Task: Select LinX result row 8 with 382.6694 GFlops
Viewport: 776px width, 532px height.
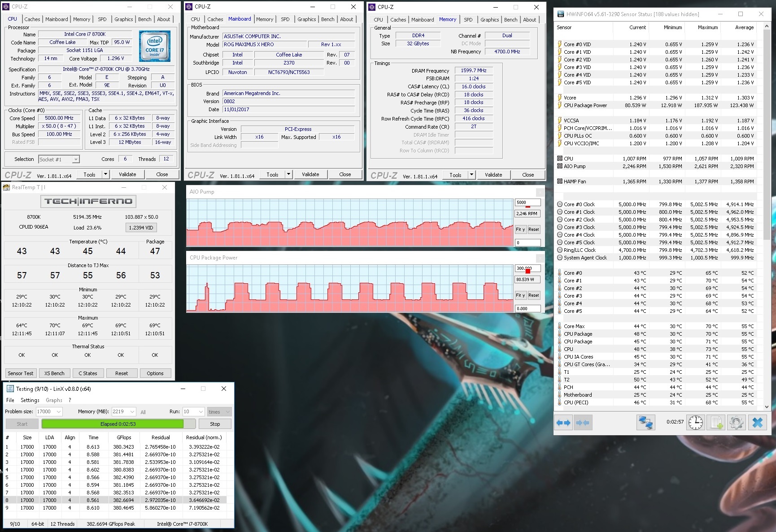Action: (115, 500)
